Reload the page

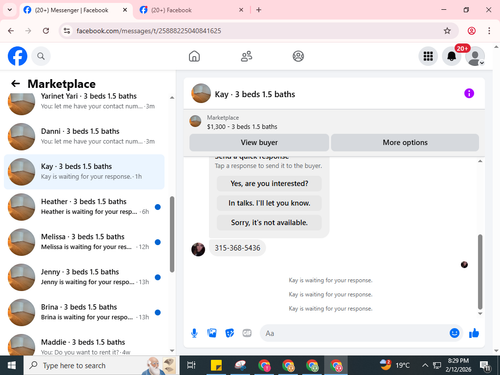[46, 31]
